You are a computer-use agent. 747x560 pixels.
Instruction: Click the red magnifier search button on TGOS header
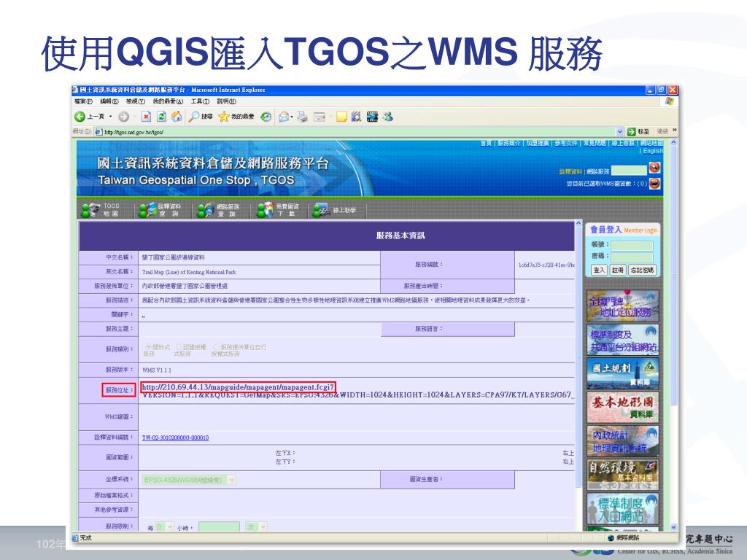point(654,168)
